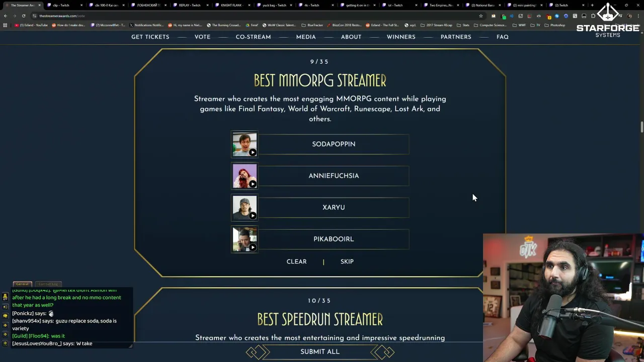The height and width of the screenshot is (362, 644).
Task: Open the BlueTracker bookmark folder
Action: click(312, 25)
